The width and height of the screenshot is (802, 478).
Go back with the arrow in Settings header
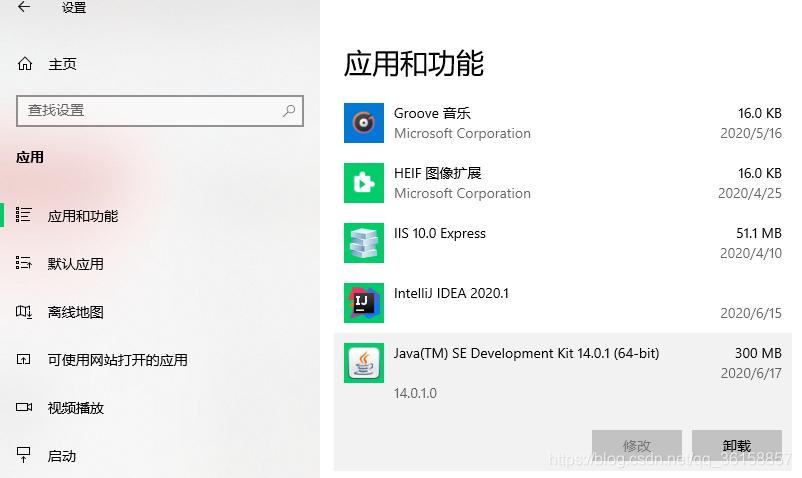pyautogui.click(x=24, y=7)
